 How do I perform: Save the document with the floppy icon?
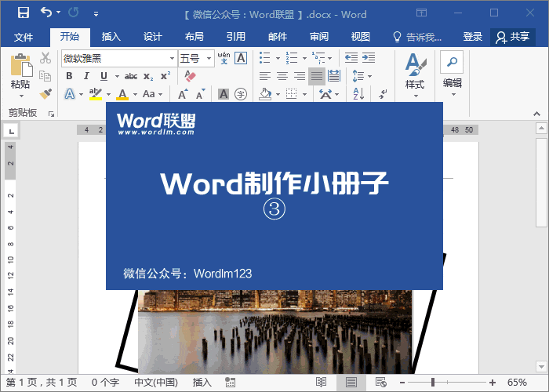tap(23, 13)
